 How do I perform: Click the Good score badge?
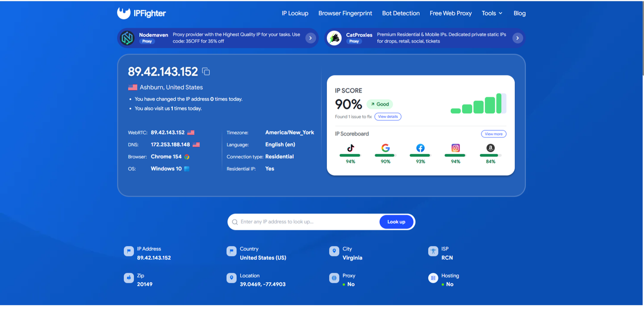[x=379, y=104]
